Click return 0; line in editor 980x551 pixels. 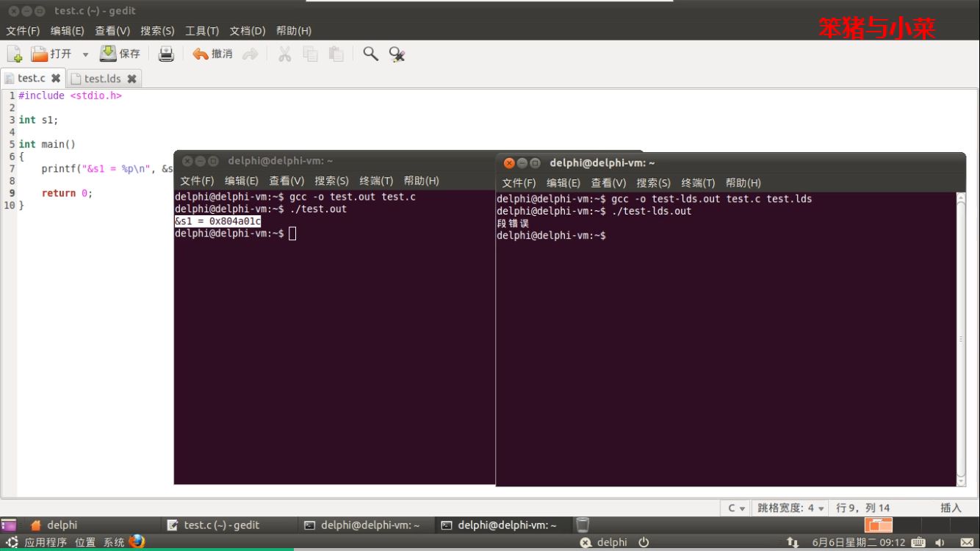[67, 193]
